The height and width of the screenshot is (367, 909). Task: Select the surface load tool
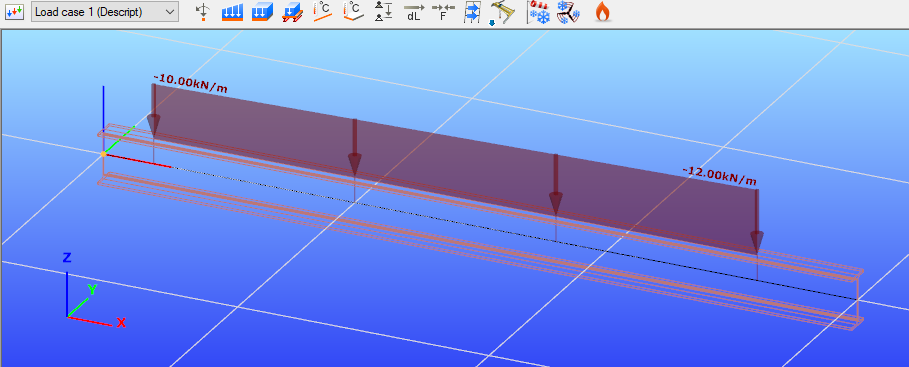click(262, 12)
